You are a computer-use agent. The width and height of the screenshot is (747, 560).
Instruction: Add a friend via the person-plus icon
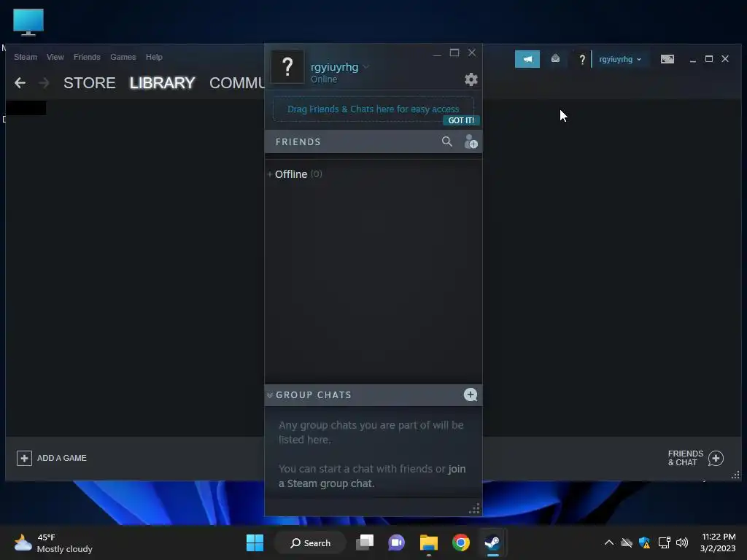pyautogui.click(x=471, y=141)
